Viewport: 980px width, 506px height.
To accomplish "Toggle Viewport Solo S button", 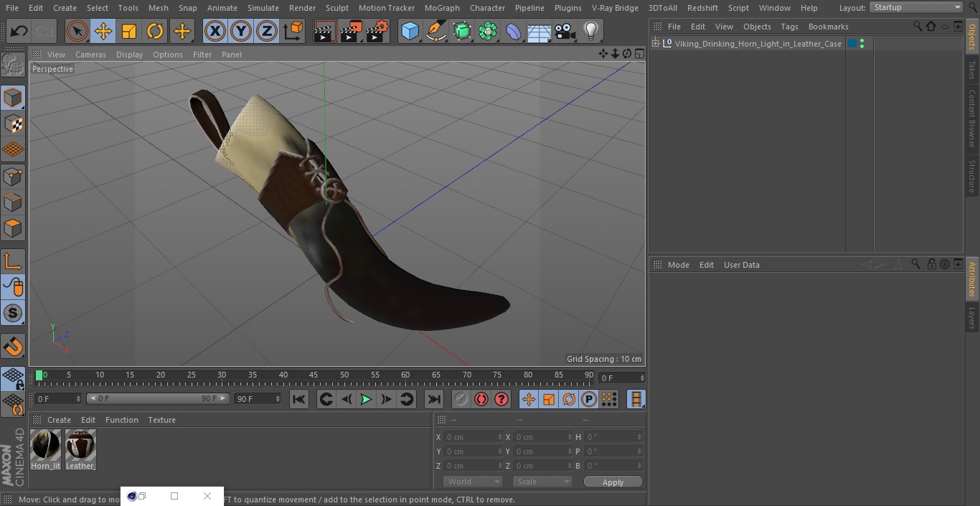I will coord(13,313).
